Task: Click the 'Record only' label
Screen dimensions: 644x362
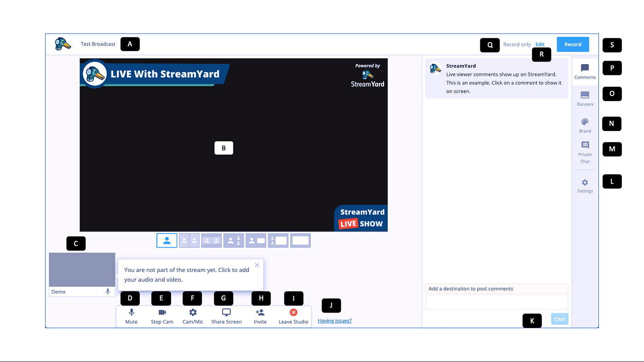Action: coord(517,45)
